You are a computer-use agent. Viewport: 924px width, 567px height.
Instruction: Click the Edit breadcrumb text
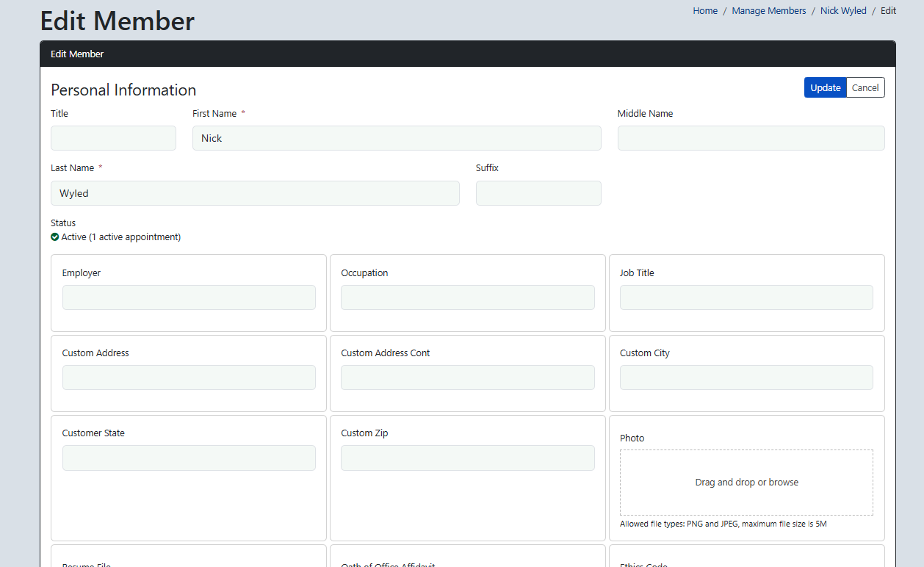[889, 11]
